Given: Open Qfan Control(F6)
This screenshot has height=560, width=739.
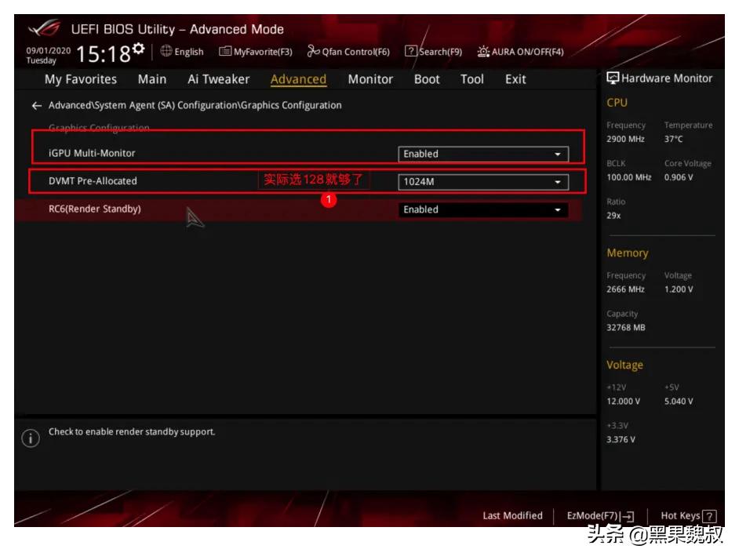Looking at the screenshot, I should [x=348, y=52].
